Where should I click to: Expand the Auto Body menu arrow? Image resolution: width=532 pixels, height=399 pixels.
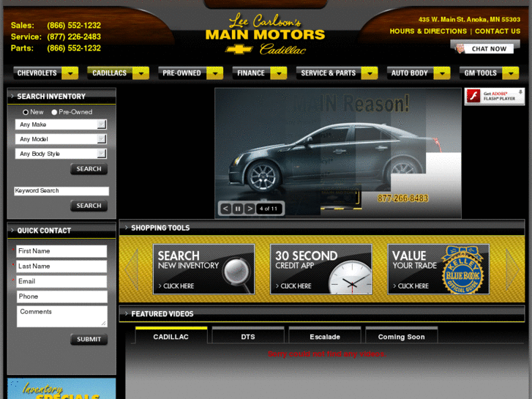pos(442,73)
